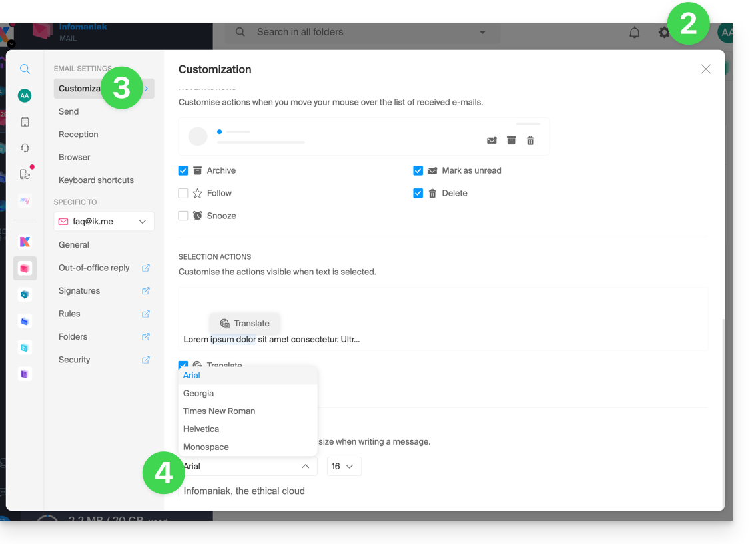
Task: Expand the search folder scope arrow
Action: tap(482, 32)
